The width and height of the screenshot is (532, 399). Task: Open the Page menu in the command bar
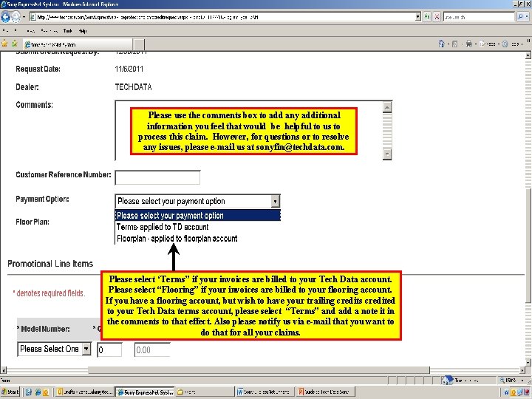tap(489, 44)
